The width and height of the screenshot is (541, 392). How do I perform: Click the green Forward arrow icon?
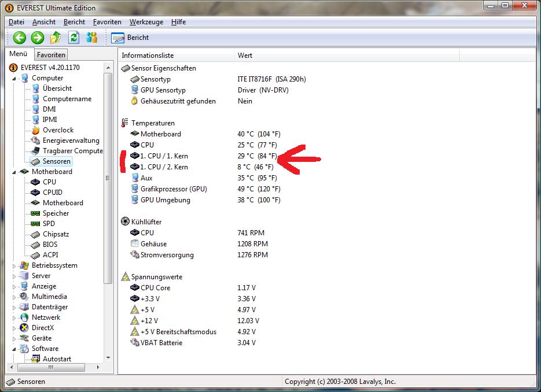click(x=38, y=38)
